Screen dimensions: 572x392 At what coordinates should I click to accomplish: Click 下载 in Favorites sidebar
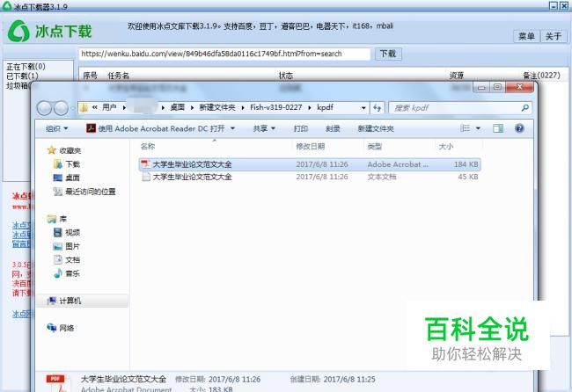pyautogui.click(x=72, y=164)
